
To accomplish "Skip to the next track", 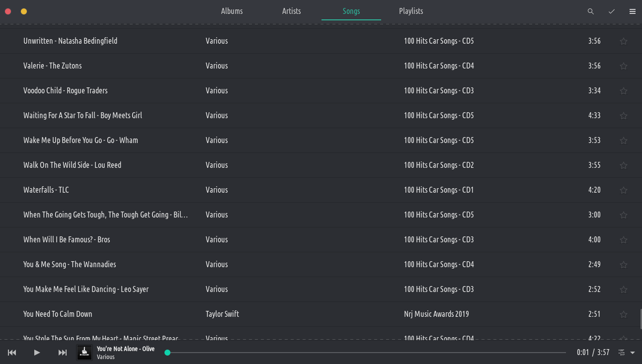I will click(63, 353).
